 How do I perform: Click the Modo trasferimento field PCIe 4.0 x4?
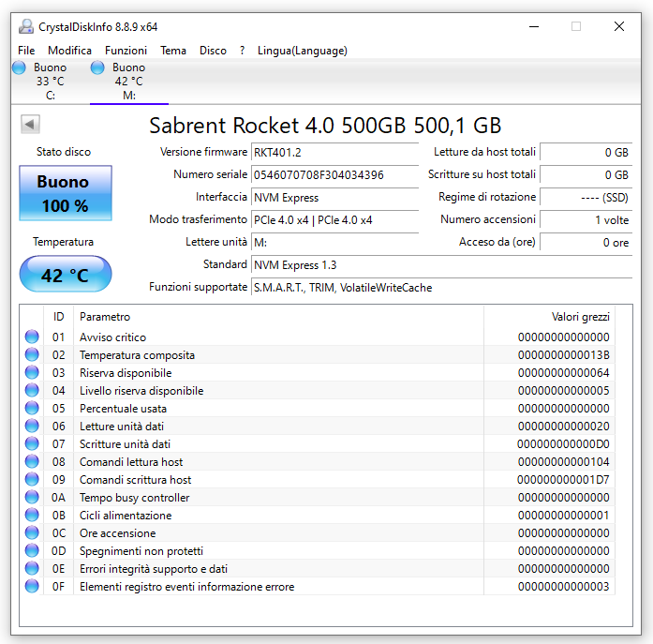[334, 219]
